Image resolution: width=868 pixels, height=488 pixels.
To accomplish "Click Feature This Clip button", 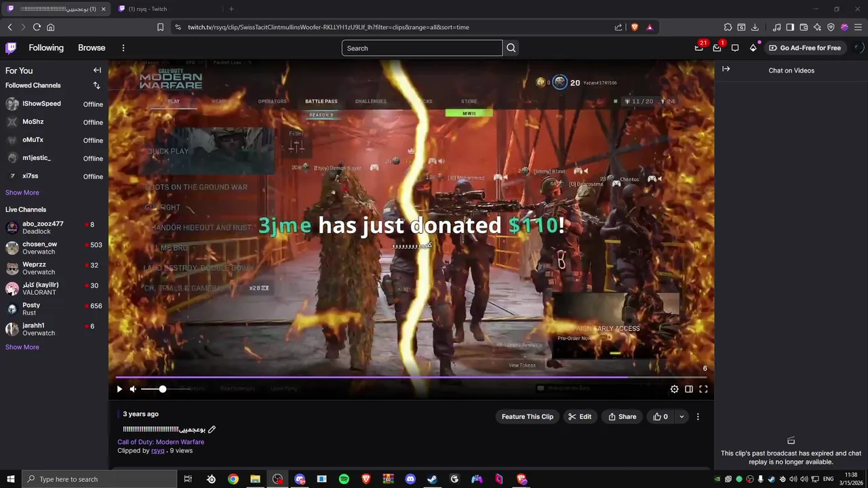I will (x=528, y=417).
